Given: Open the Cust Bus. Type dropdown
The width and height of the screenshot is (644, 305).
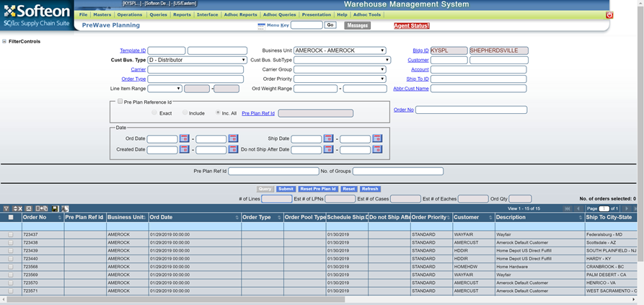Looking at the screenshot, I should click(197, 60).
